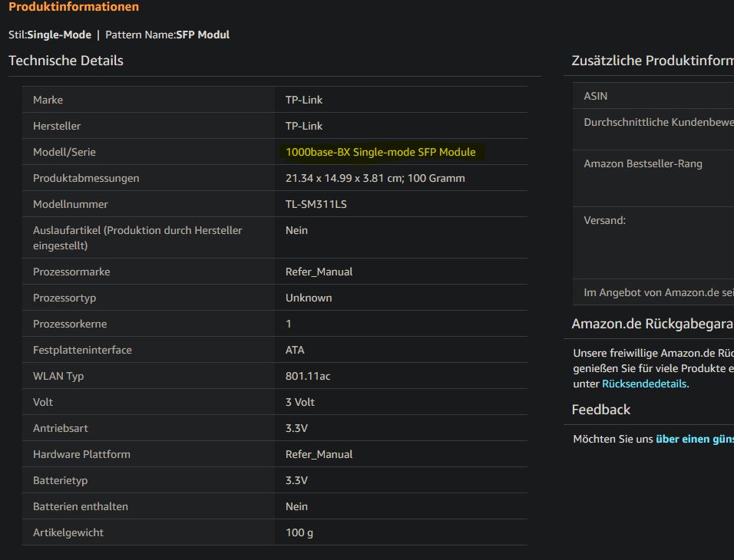Image resolution: width=734 pixels, height=560 pixels.
Task: Click the Feedback section heading
Action: (600, 410)
